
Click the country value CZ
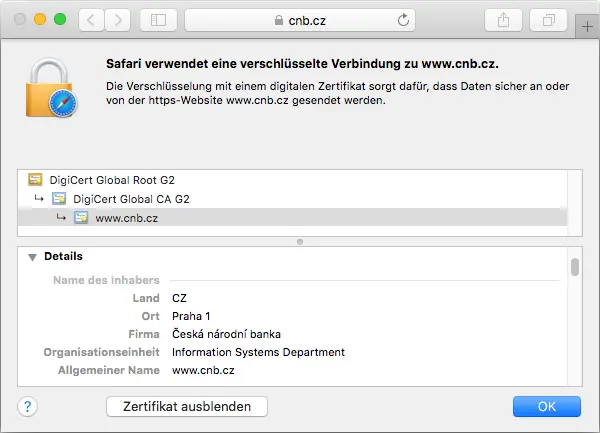179,298
